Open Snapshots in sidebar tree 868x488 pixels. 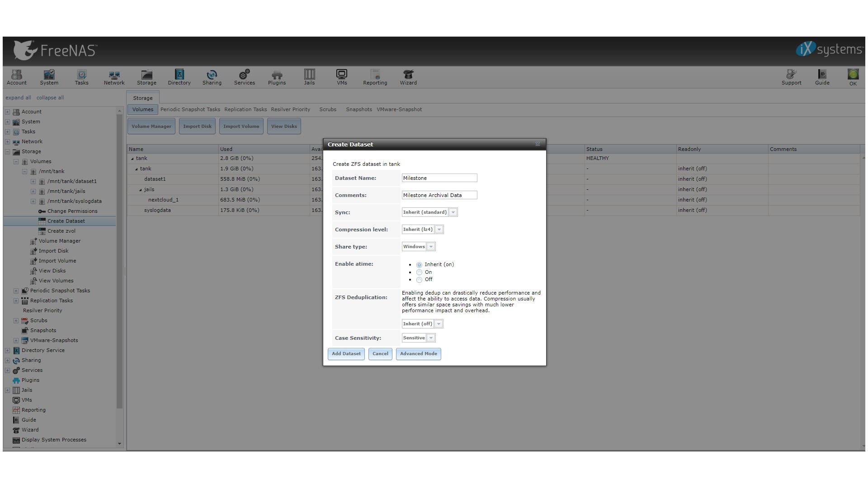coord(43,330)
